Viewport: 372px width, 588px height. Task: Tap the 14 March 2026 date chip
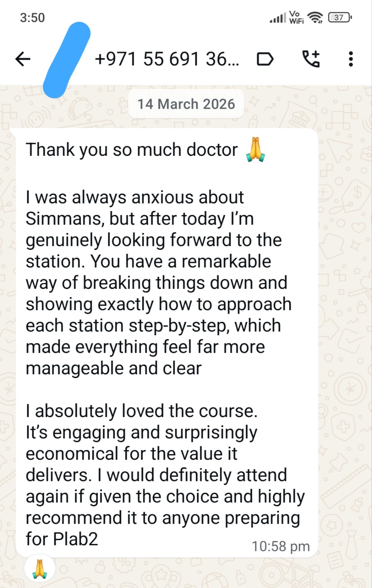186,104
